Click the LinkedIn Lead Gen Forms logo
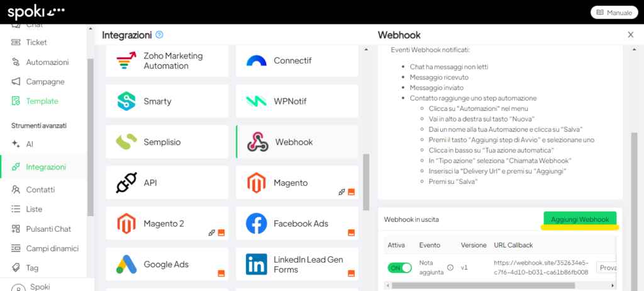 click(x=257, y=265)
